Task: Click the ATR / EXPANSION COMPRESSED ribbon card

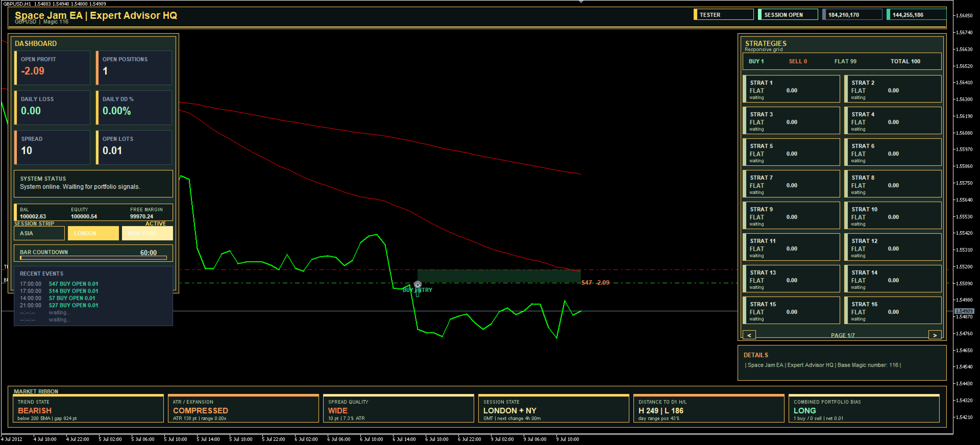Action: [x=243, y=408]
